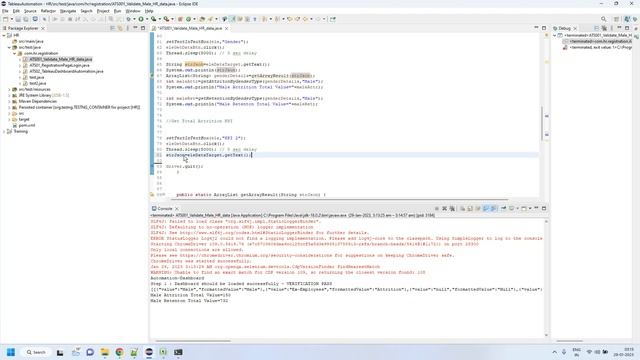Open Package Explorer view menu (three dots)
640x360 pixels.
pos(128,28)
